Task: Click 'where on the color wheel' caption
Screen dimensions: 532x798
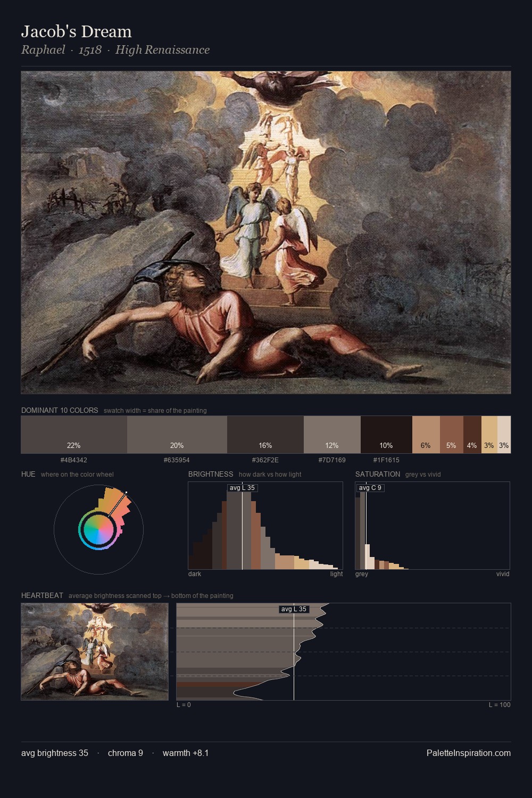Action: pyautogui.click(x=77, y=475)
